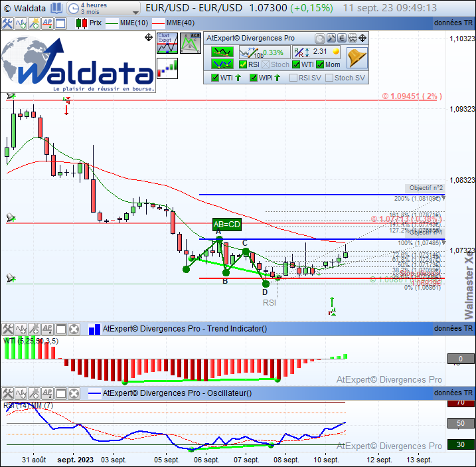Select the 1.09451 (2%) level label
The width and height of the screenshot is (476, 467).
click(412, 96)
